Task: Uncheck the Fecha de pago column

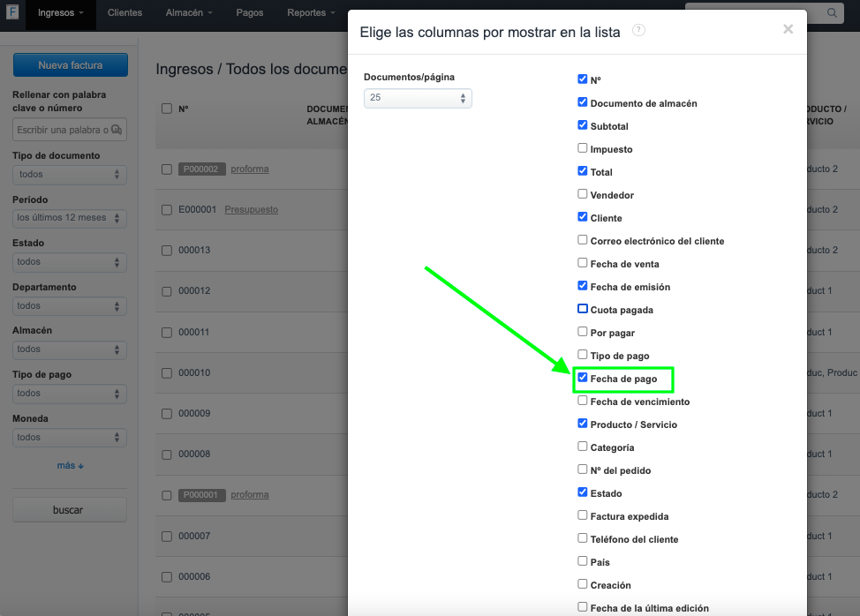Action: [583, 378]
